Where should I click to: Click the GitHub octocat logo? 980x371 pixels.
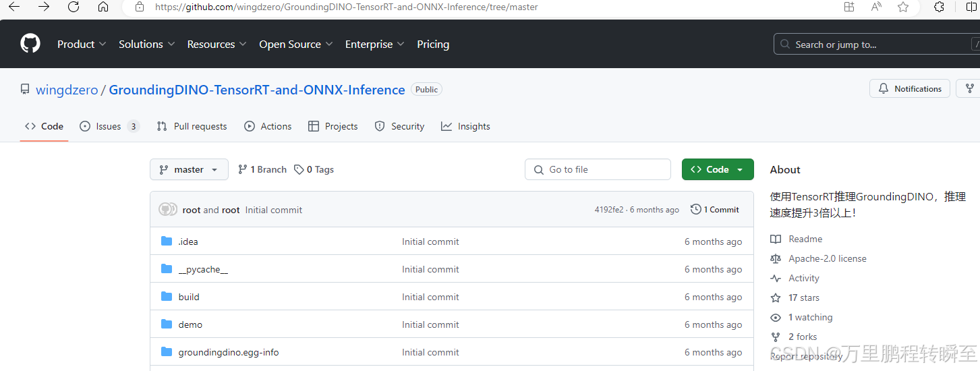tap(30, 44)
